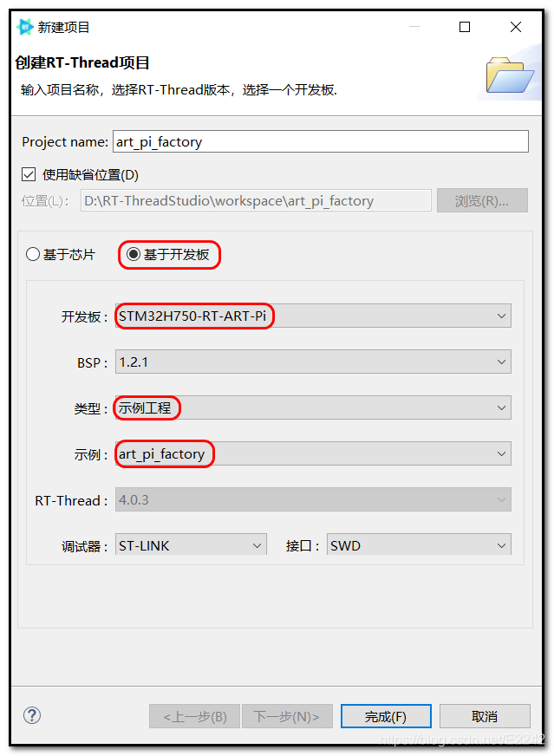Close the 新建项目 dialog
The height and width of the screenshot is (756, 554).
point(516,27)
